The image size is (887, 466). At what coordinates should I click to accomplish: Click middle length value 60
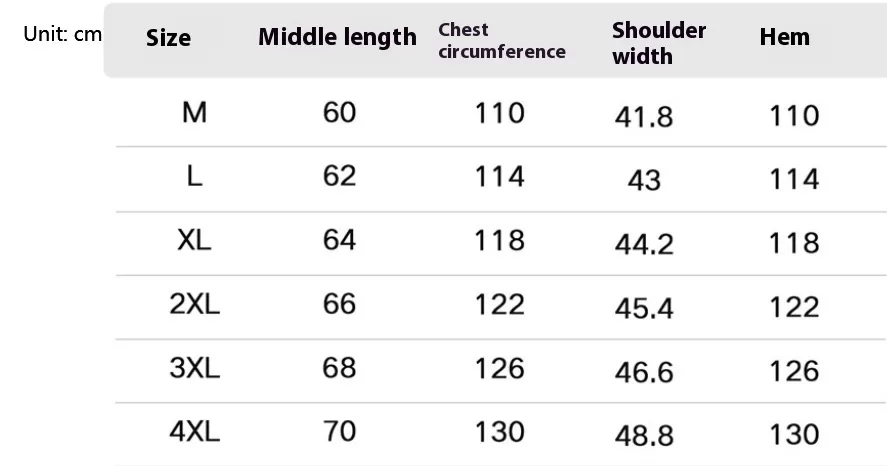339,112
